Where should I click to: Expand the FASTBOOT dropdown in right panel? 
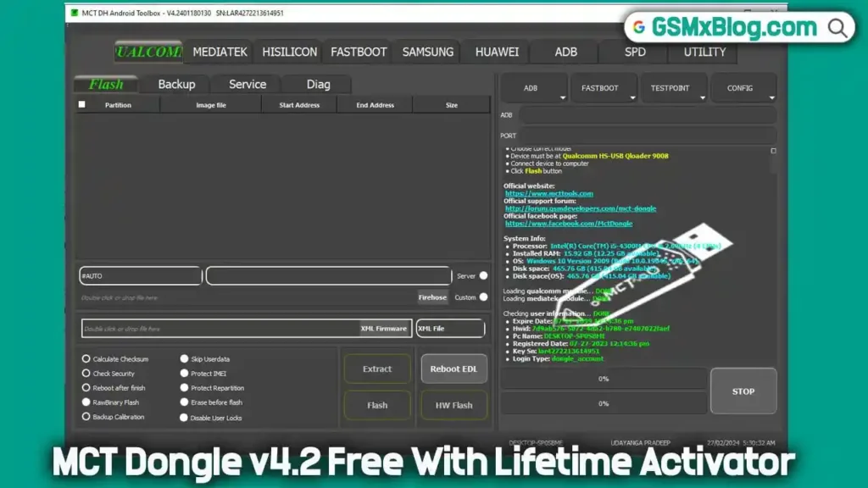(x=604, y=88)
